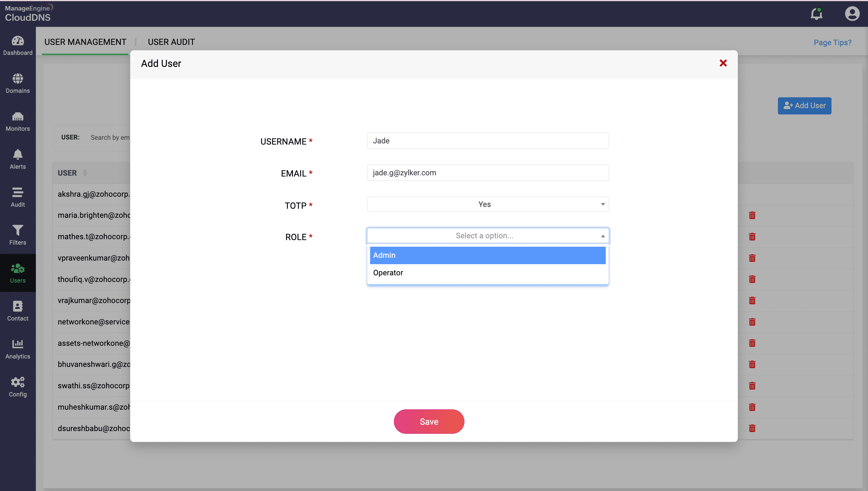Screen dimensions: 868x491
Task: Click trash icon for dsureshbabu row
Action: [x=752, y=428]
